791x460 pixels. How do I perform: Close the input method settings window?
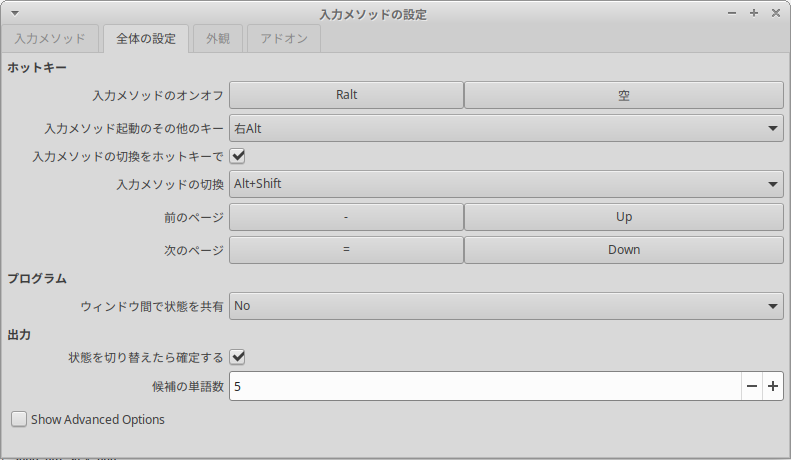click(x=776, y=14)
